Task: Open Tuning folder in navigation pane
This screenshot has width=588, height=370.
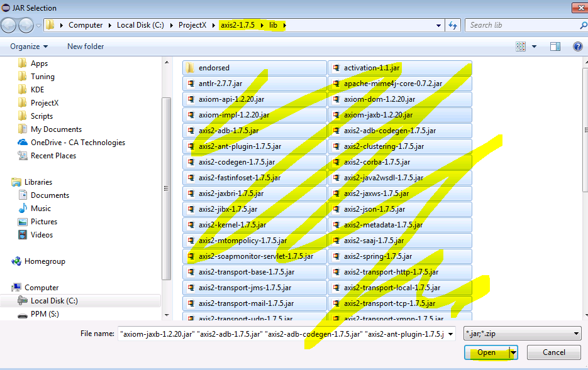Action: click(x=42, y=77)
